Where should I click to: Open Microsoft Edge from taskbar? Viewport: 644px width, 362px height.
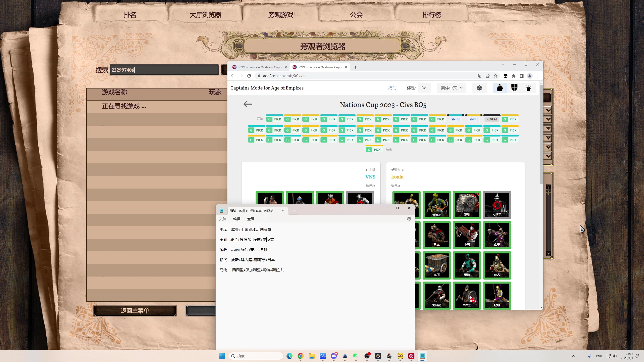coord(290,356)
